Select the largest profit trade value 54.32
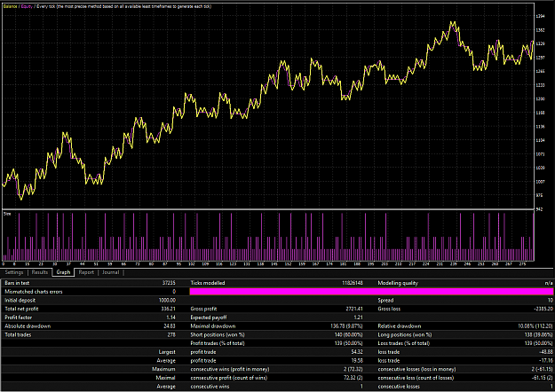 click(357, 352)
